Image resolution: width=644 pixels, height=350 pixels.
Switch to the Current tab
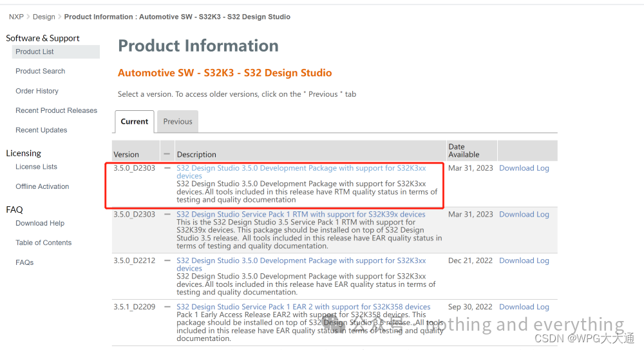click(x=135, y=121)
